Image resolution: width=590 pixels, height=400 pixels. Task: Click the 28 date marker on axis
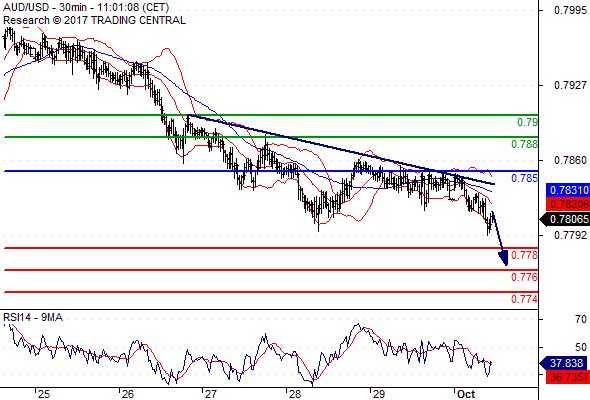pyautogui.click(x=295, y=394)
